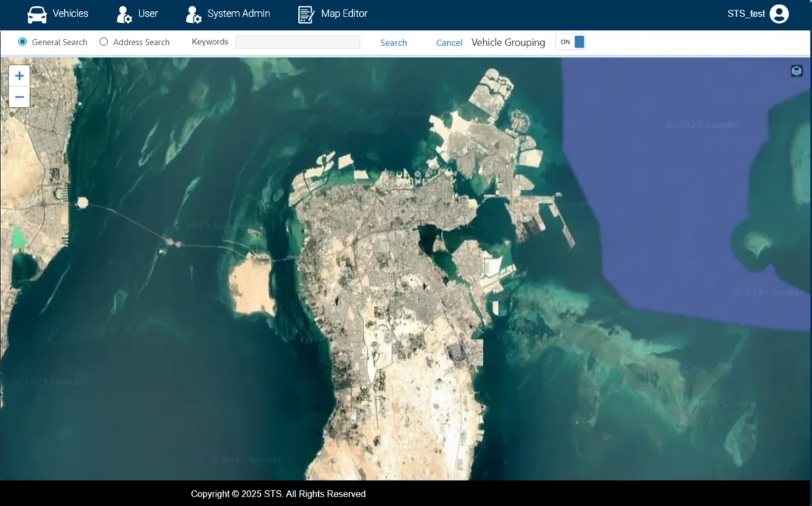Screen dimensions: 812x506
Task: Select the General Search radio button
Action: click(22, 42)
